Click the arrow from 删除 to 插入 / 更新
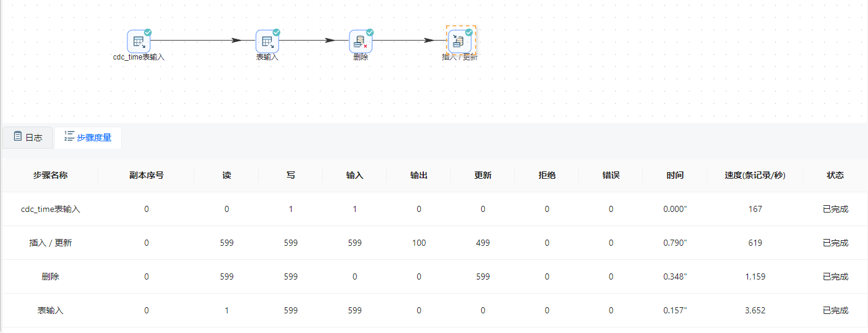 409,41
